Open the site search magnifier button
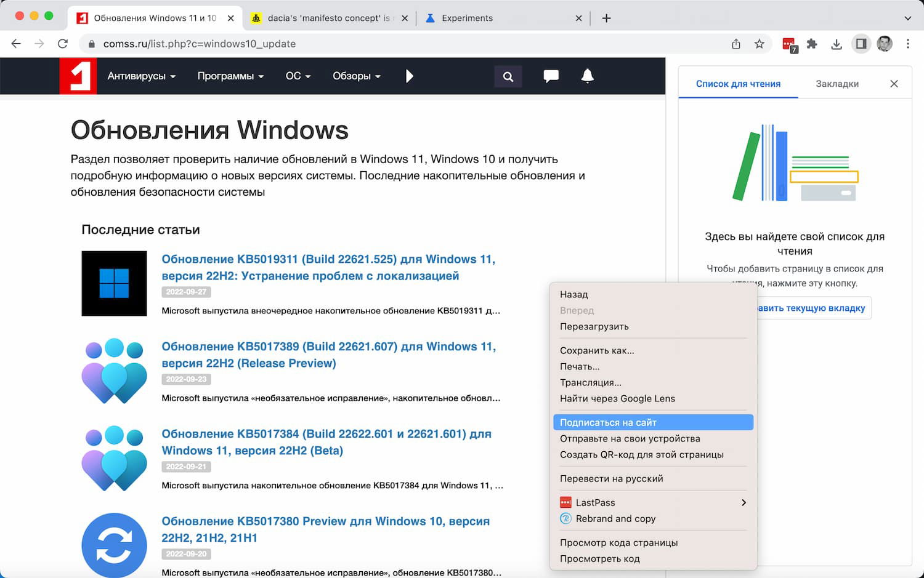 [508, 76]
